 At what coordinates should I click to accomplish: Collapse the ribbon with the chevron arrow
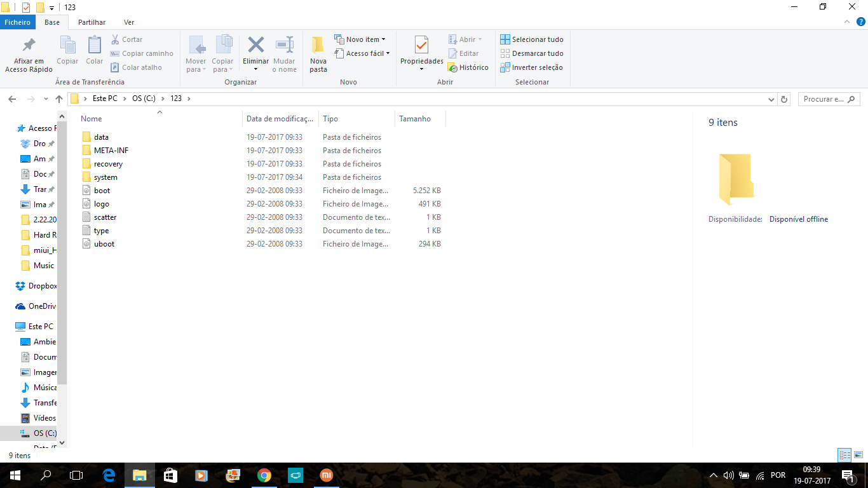tap(847, 22)
